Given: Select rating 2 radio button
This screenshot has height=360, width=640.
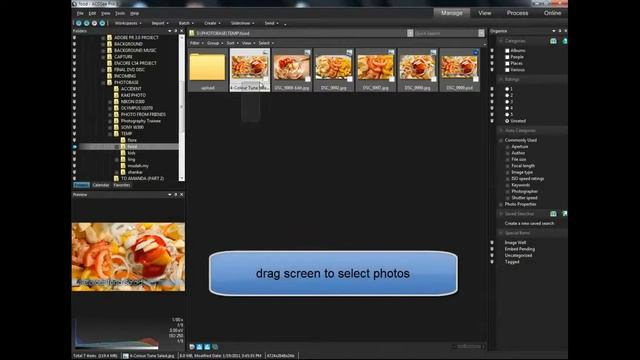Looking at the screenshot, I should pos(507,96).
